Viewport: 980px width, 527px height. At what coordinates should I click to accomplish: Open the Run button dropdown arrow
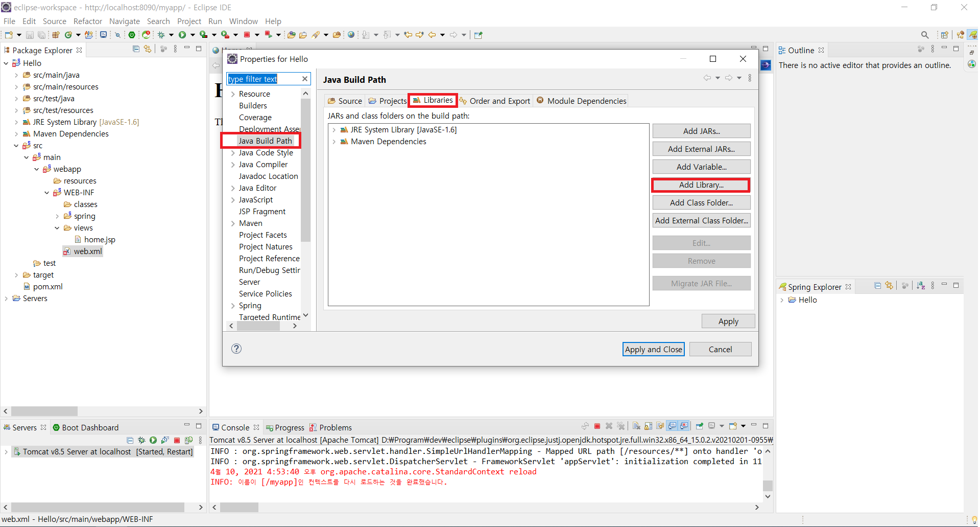193,35
